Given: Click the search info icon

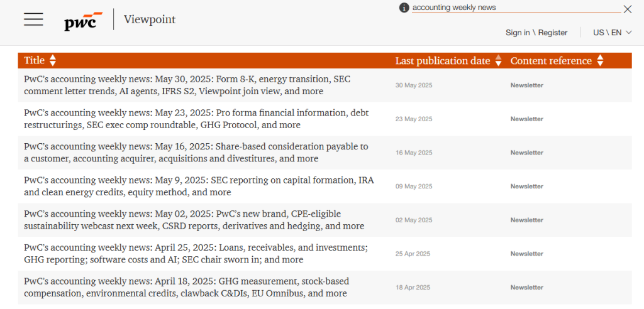Looking at the screenshot, I should point(404,8).
